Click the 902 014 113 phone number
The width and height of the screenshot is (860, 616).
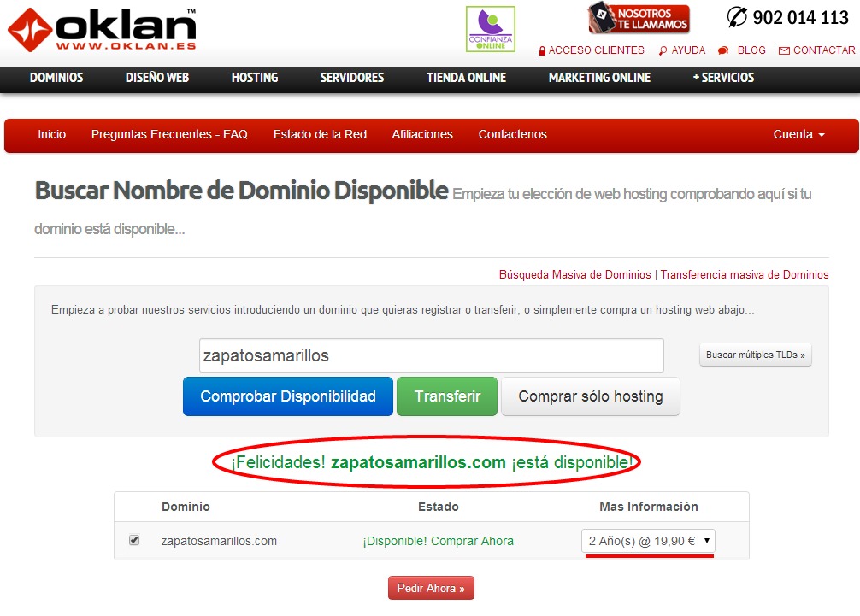point(800,18)
